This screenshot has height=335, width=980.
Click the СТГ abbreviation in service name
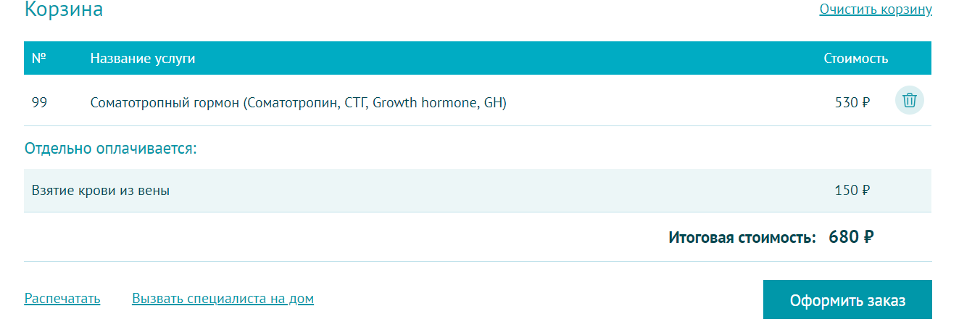pyautogui.click(x=355, y=103)
